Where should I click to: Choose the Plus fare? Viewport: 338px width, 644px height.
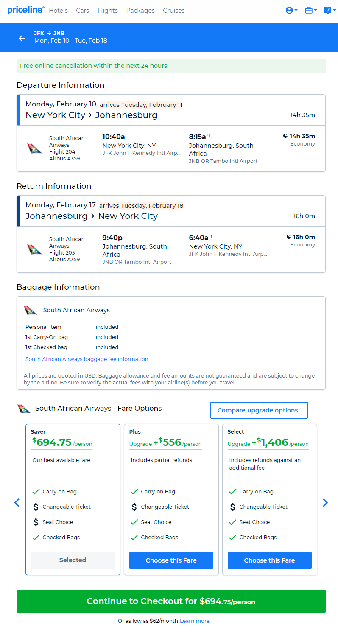[x=171, y=560]
